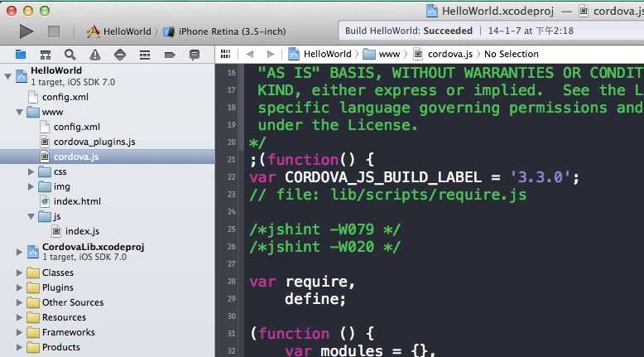Open the Project navigator folder icon
The image size is (644, 357).
[x=21, y=55]
